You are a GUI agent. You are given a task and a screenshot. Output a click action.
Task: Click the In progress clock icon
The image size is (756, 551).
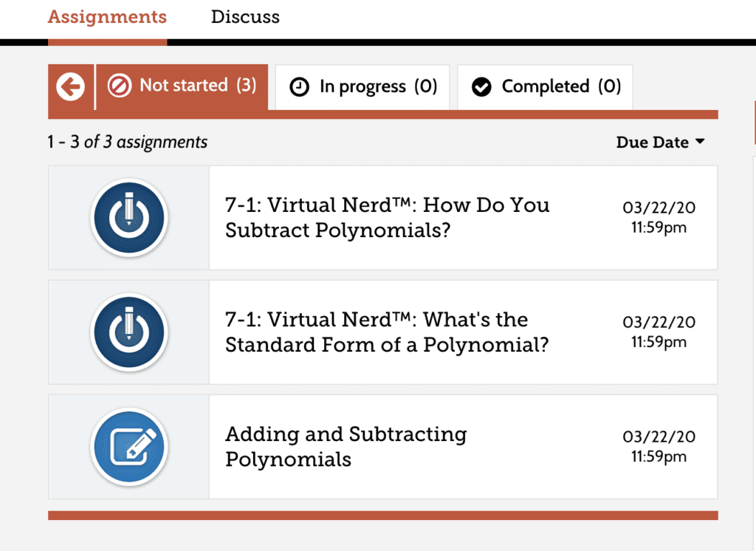point(300,87)
